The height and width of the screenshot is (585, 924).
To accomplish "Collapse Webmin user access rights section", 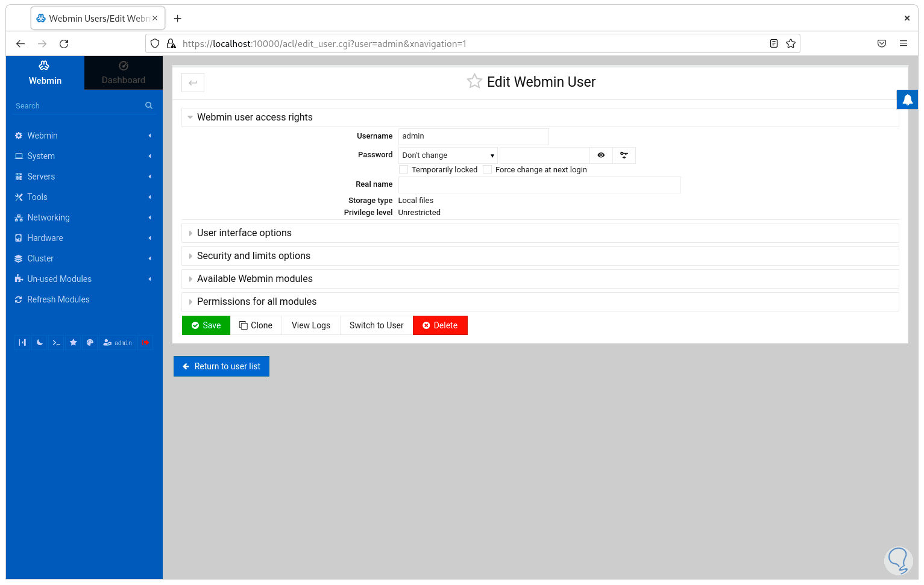I will [x=540, y=117].
